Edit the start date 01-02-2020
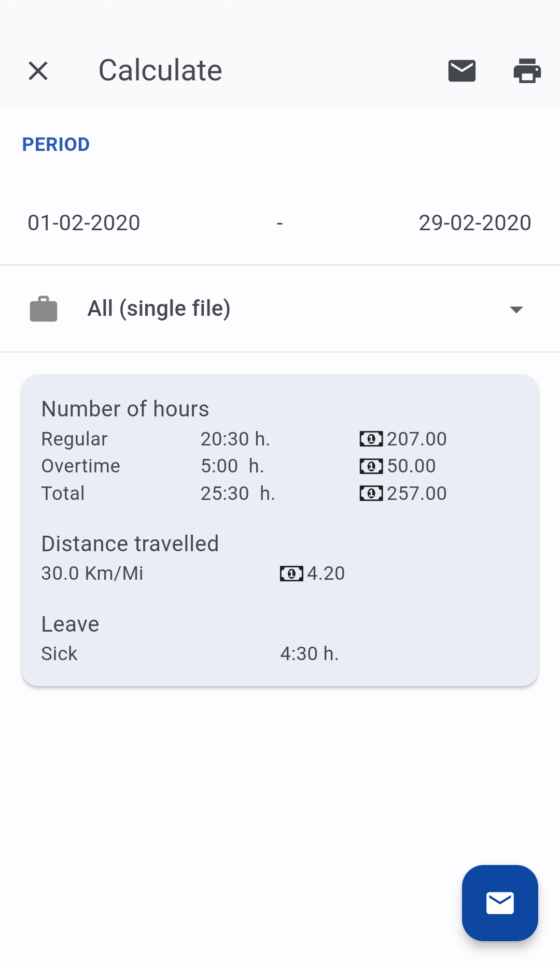The image size is (560, 963). (x=84, y=223)
